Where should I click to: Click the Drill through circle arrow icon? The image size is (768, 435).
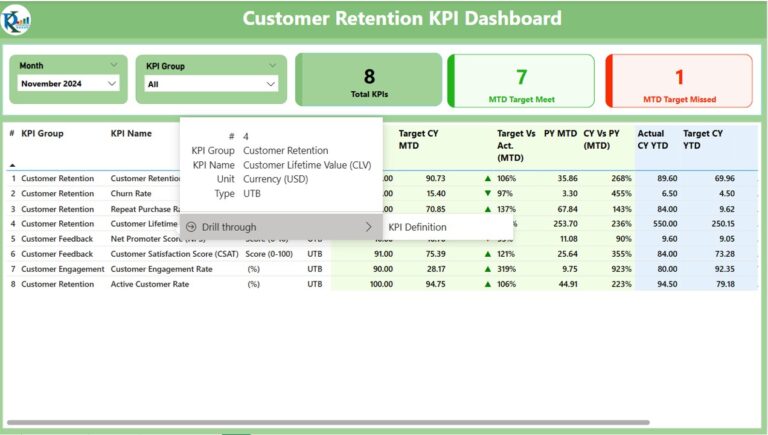(191, 227)
